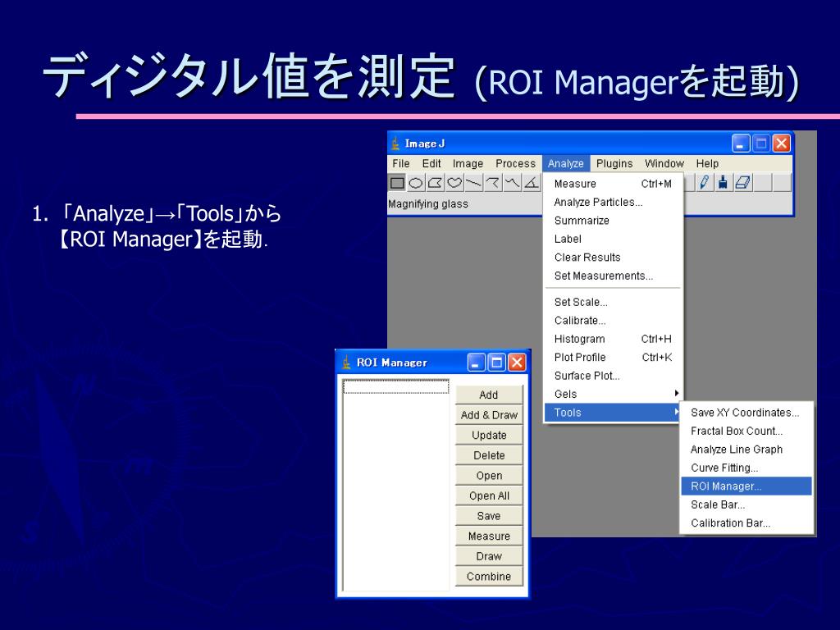
Task: Minimize the ImageJ window
Action: point(741,144)
